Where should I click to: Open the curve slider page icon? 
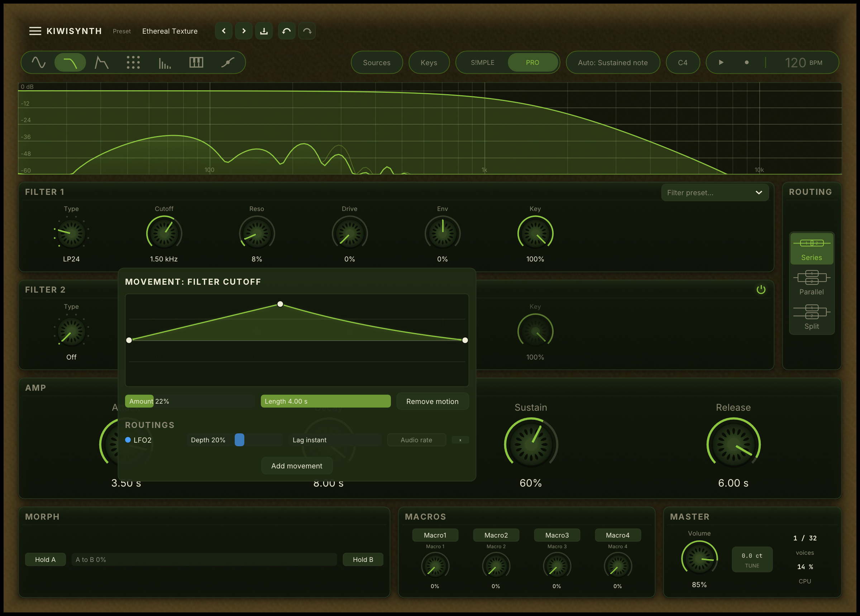click(x=228, y=63)
